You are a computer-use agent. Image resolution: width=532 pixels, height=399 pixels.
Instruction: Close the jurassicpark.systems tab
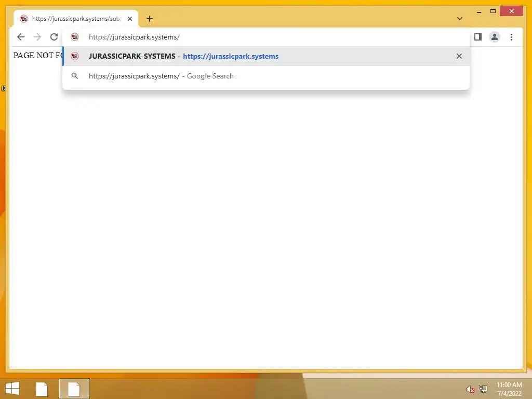[130, 19]
